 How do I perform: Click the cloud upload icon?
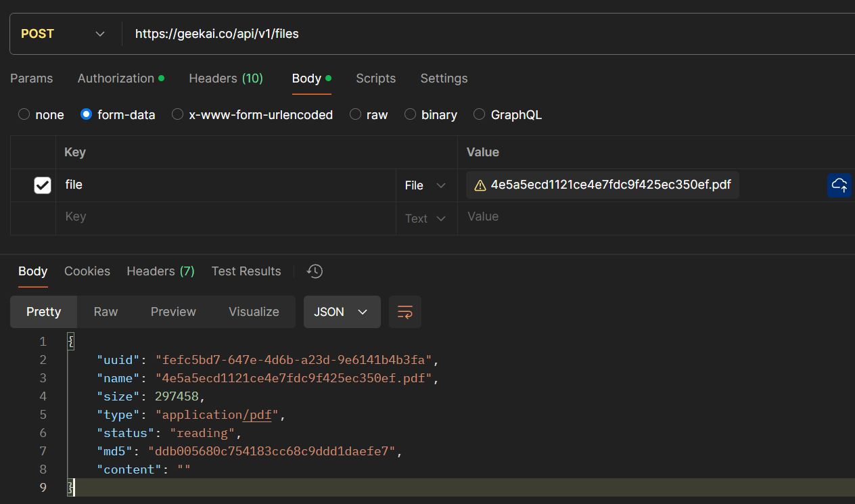click(x=839, y=185)
